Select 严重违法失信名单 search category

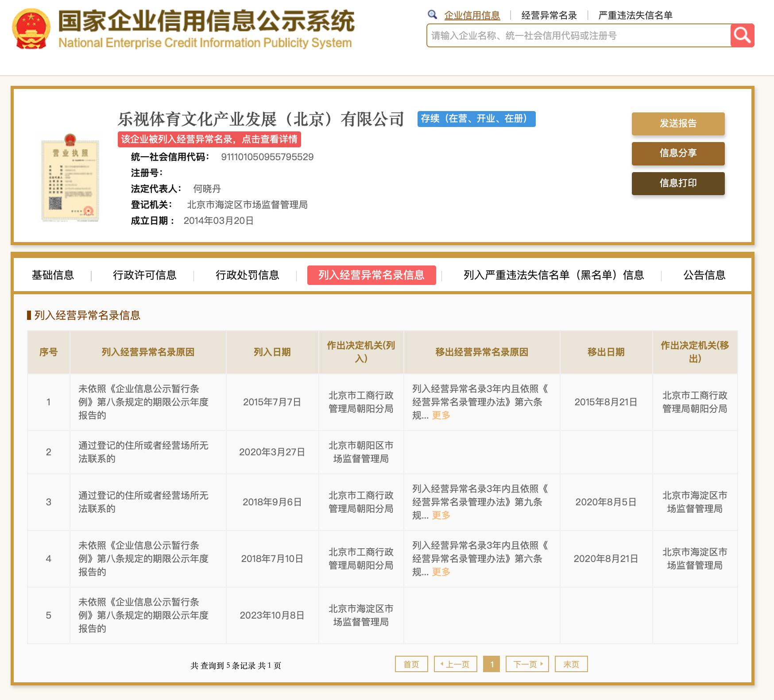[635, 15]
